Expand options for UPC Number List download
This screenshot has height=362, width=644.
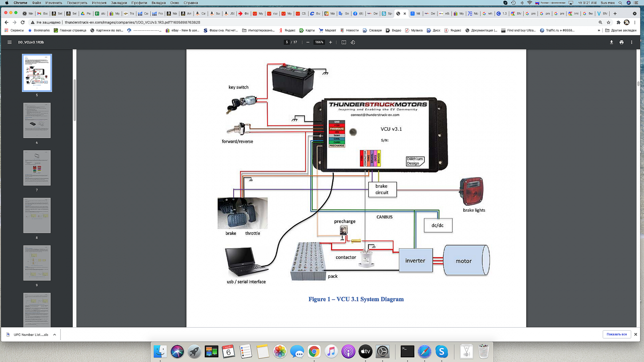[x=55, y=335]
